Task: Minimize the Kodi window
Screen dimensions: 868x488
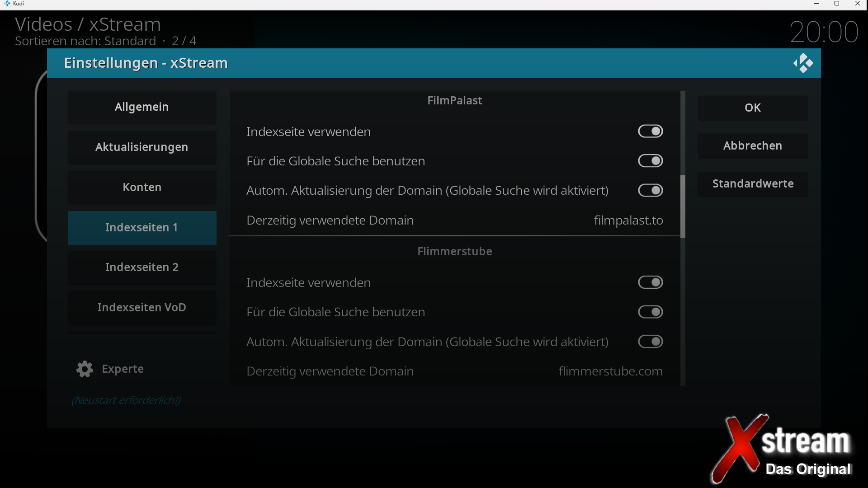Action: click(x=816, y=4)
